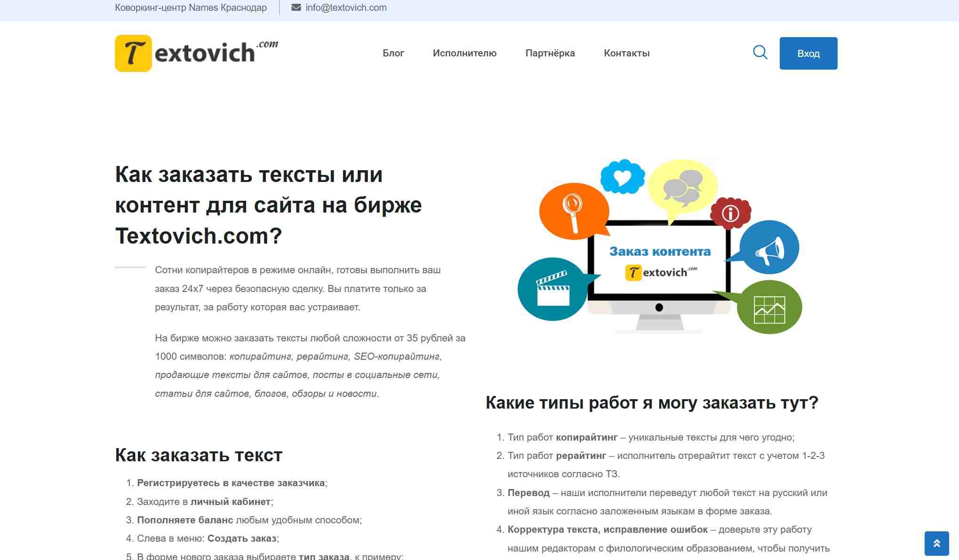Click blue heart cloud icon in illustration

click(622, 177)
